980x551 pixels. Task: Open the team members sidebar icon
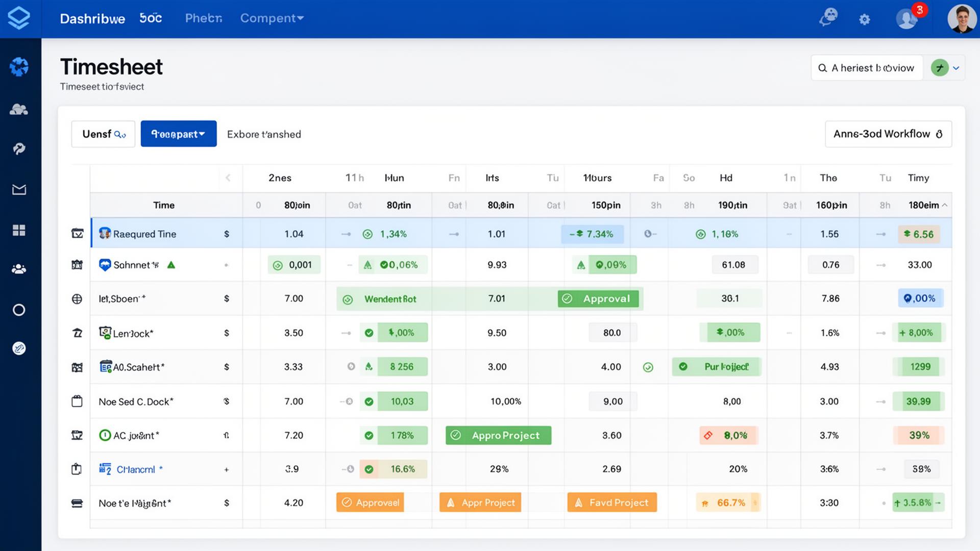(x=19, y=269)
